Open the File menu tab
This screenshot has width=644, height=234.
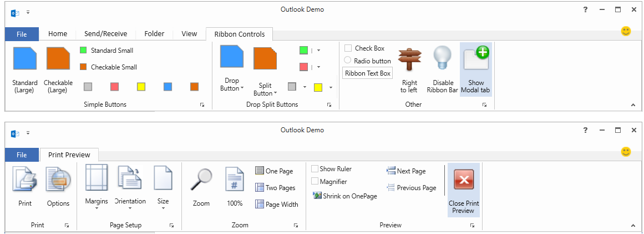point(22,34)
